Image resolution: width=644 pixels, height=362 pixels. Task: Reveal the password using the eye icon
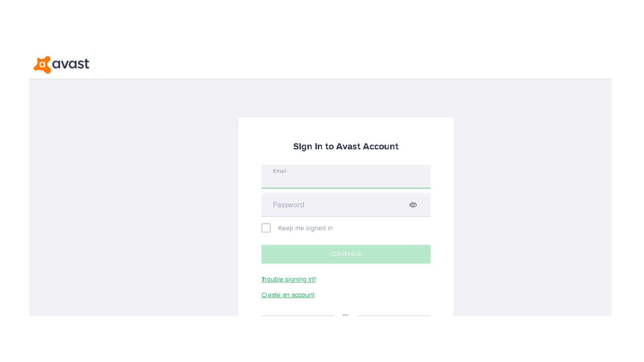[413, 205]
